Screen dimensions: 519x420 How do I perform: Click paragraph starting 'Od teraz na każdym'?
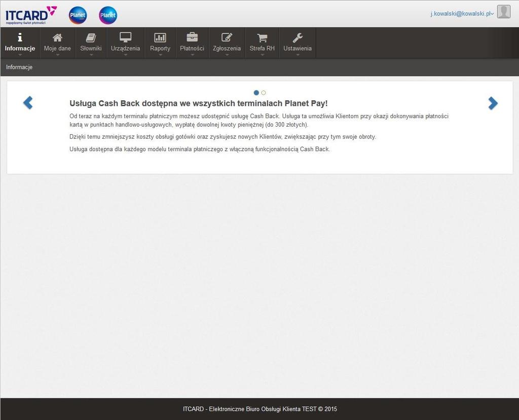pyautogui.click(x=259, y=121)
